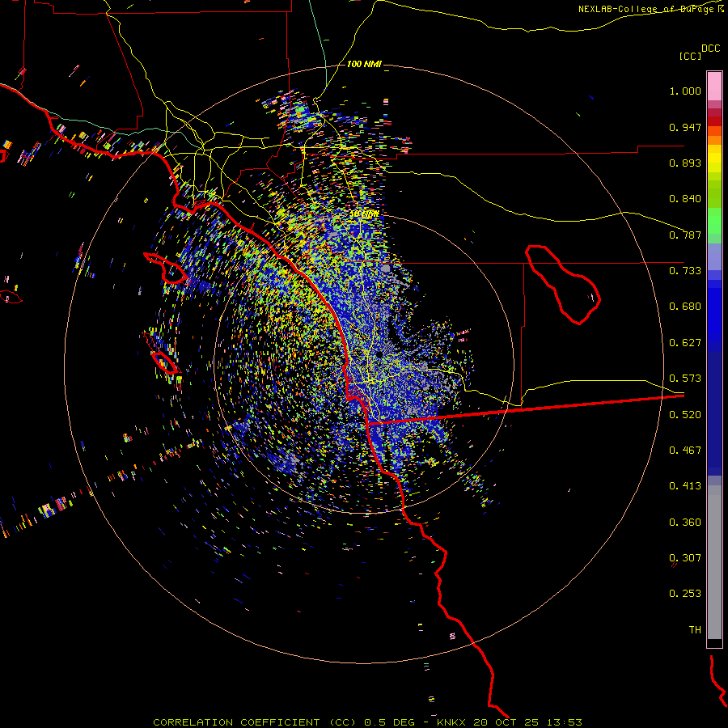Screen dimensions: 728x728
Task: Click the CORRELATION COEFFICIENT caption at bottom
Action: (367, 722)
